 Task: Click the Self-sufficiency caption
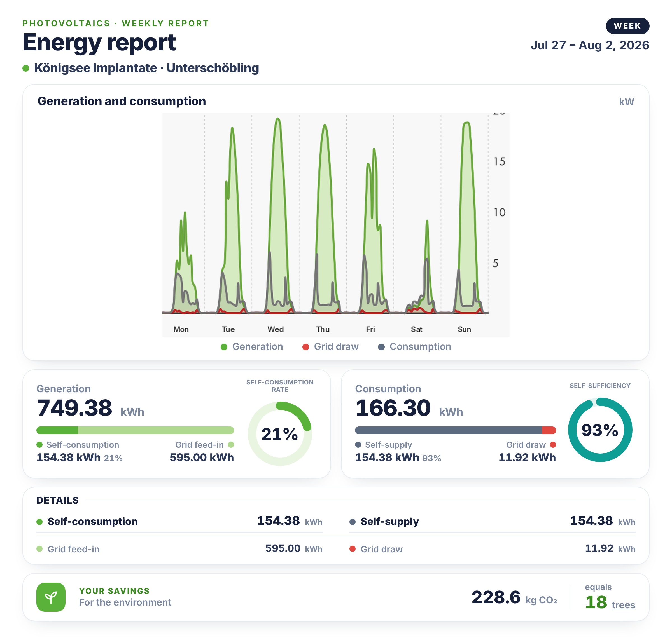pyautogui.click(x=600, y=386)
